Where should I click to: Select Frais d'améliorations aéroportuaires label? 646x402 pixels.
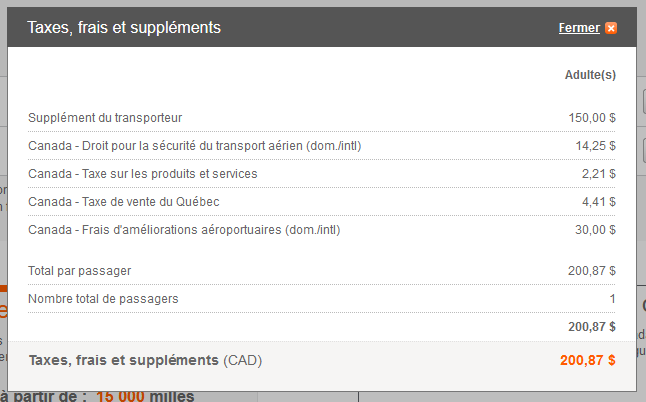pyautogui.click(x=184, y=230)
